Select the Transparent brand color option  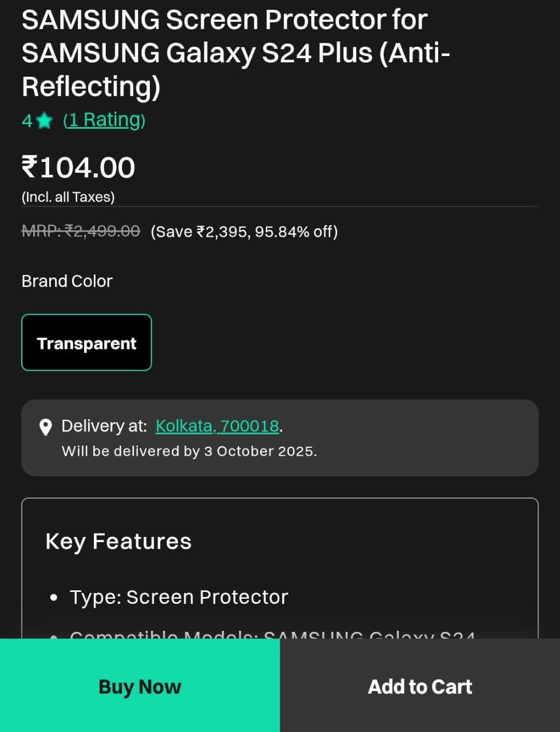click(x=86, y=343)
